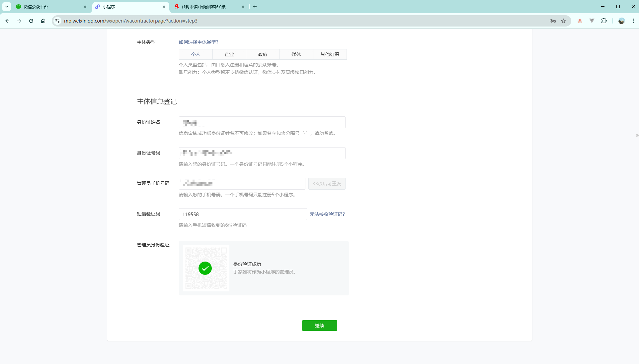The image size is (639, 364).
Task: Open the Extensions puzzle icon
Action: pos(604,21)
